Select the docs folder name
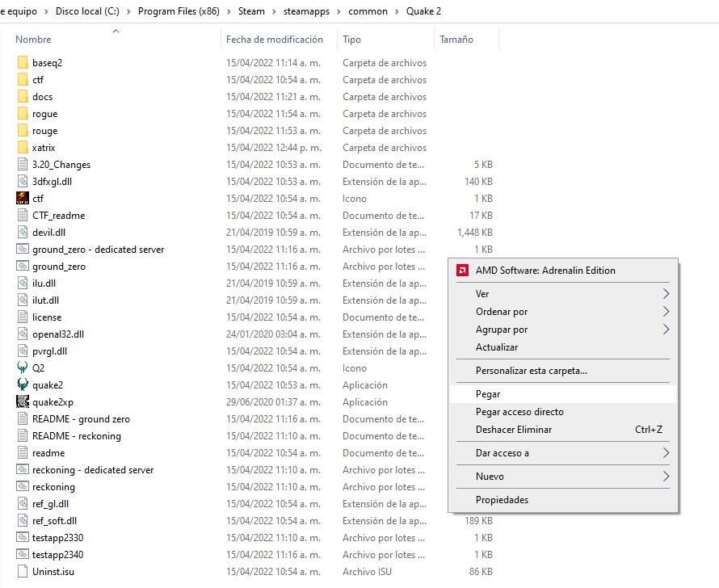 tap(42, 97)
